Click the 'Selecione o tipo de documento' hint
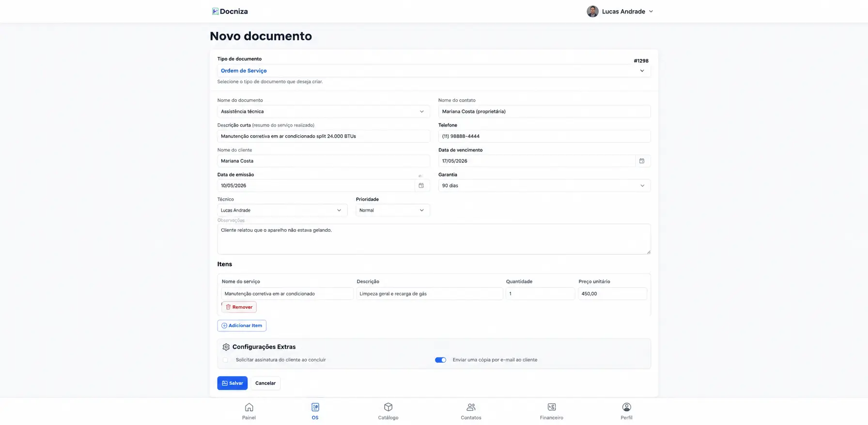This screenshot has height=425, width=868. click(270, 81)
